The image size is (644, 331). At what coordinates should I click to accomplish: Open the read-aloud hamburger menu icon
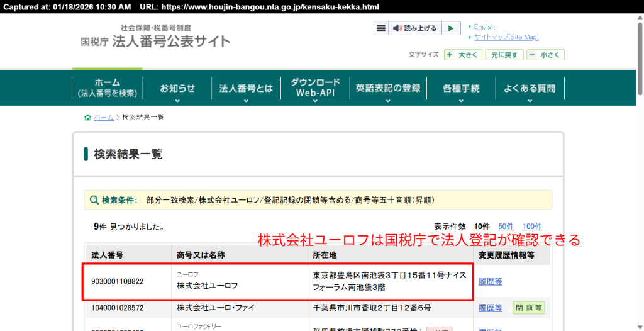pyautogui.click(x=381, y=28)
